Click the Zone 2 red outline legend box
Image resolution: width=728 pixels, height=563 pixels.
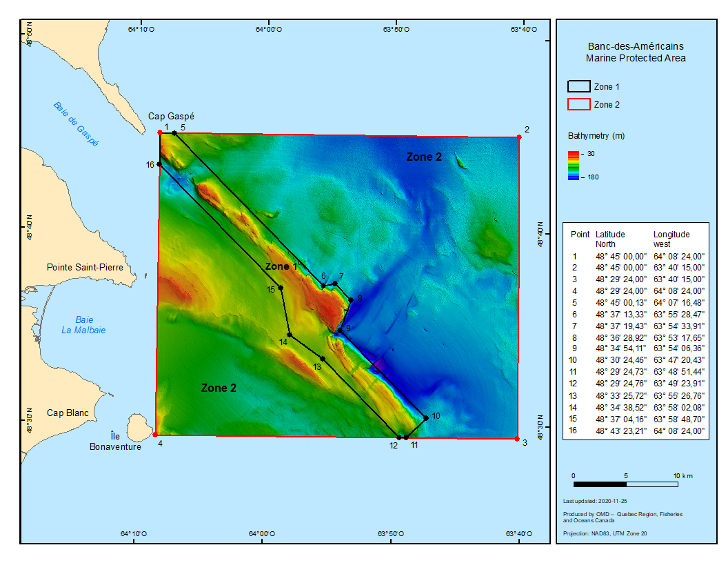pos(578,104)
